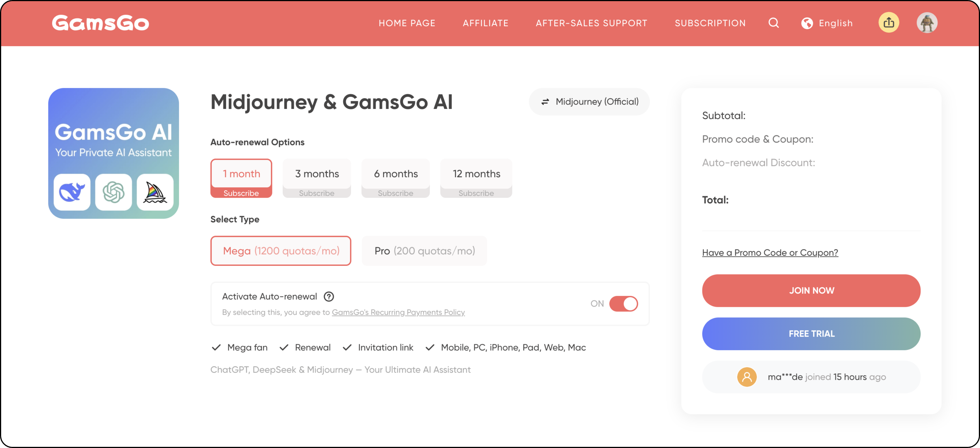This screenshot has width=980, height=448.
Task: Expand Have a Promo Code or Coupon
Action: click(770, 252)
